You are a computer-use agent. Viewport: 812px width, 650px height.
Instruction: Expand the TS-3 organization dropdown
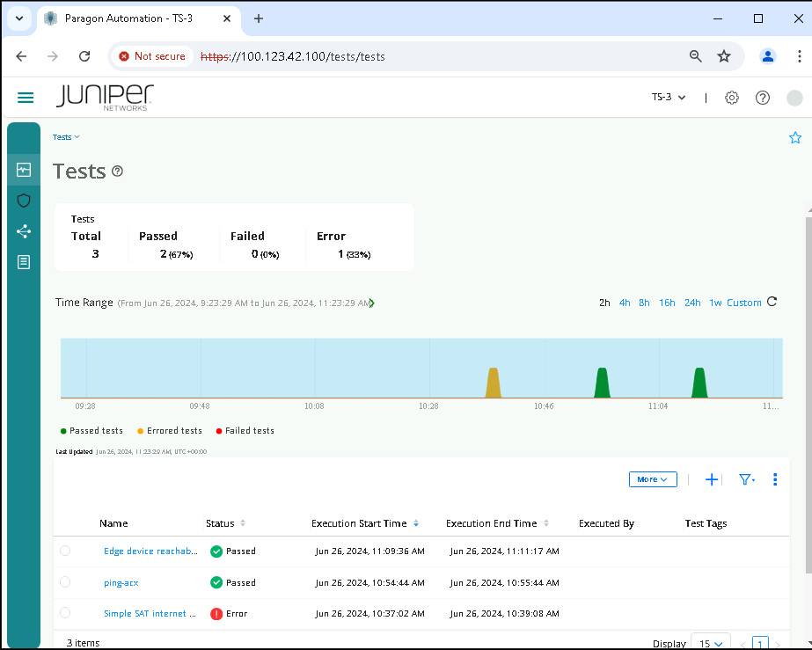click(669, 98)
